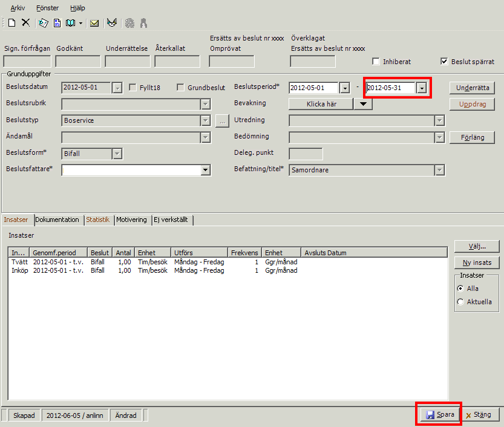The height and width of the screenshot is (427, 504).
Task: Click the Uppdrag button
Action: [472, 104]
